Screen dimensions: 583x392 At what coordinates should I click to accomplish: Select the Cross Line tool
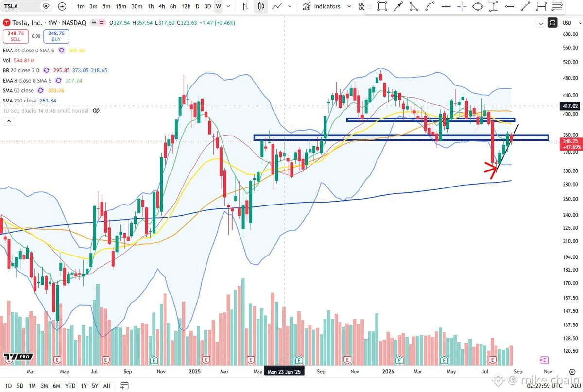(x=462, y=6)
